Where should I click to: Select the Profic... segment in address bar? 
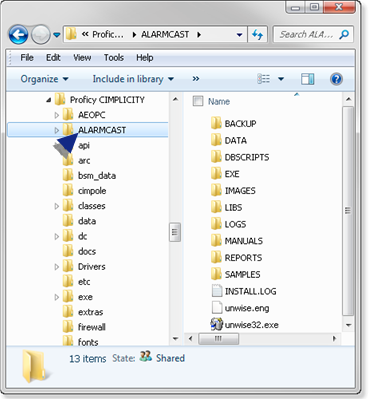(108, 34)
